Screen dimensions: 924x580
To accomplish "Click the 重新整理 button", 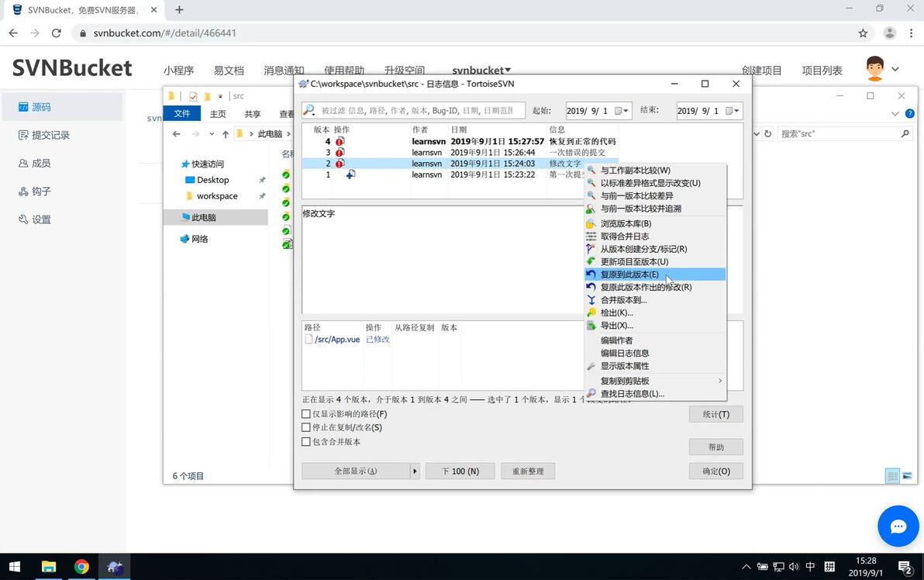I will pos(528,471).
